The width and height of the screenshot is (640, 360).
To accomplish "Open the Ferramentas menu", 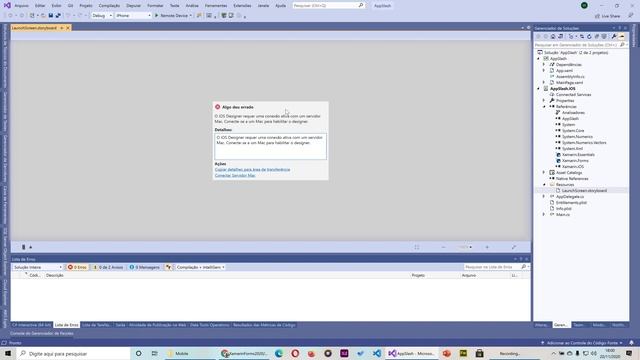I will pyautogui.click(x=216, y=6).
